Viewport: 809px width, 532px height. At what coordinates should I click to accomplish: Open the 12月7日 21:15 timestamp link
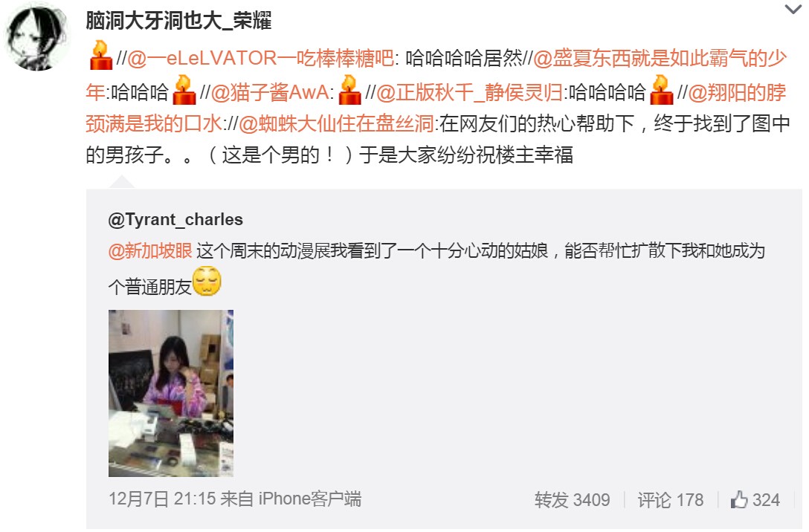click(162, 499)
